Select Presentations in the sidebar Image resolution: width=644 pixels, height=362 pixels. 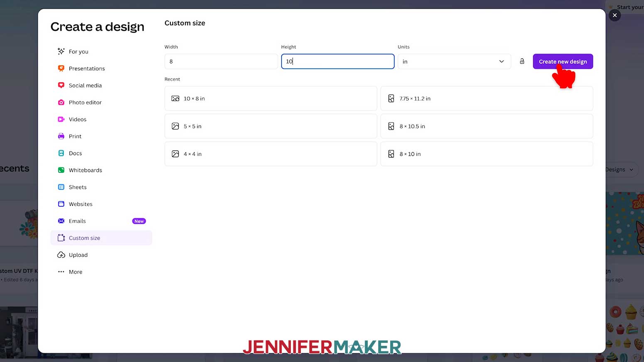(x=101, y=68)
